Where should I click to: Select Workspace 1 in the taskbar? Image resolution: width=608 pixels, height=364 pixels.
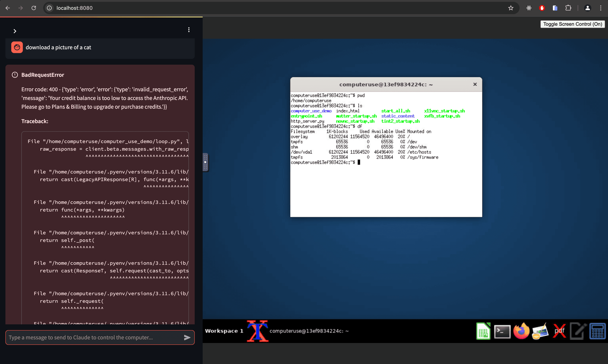(224, 331)
